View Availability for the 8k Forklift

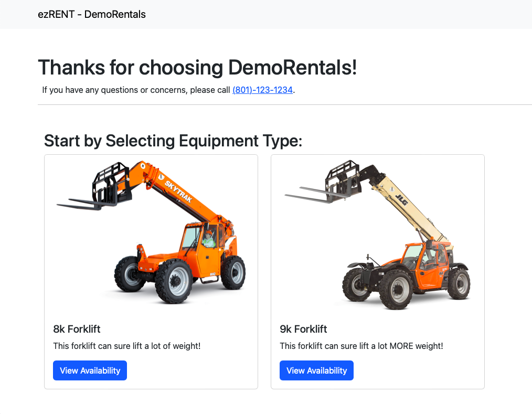(x=90, y=370)
